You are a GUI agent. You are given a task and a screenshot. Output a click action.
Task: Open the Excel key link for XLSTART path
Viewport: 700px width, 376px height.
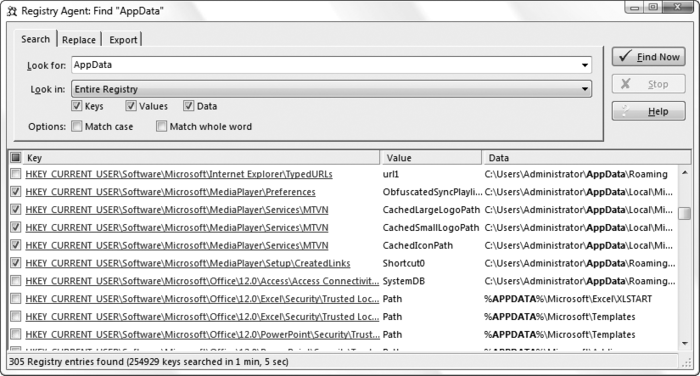click(202, 299)
